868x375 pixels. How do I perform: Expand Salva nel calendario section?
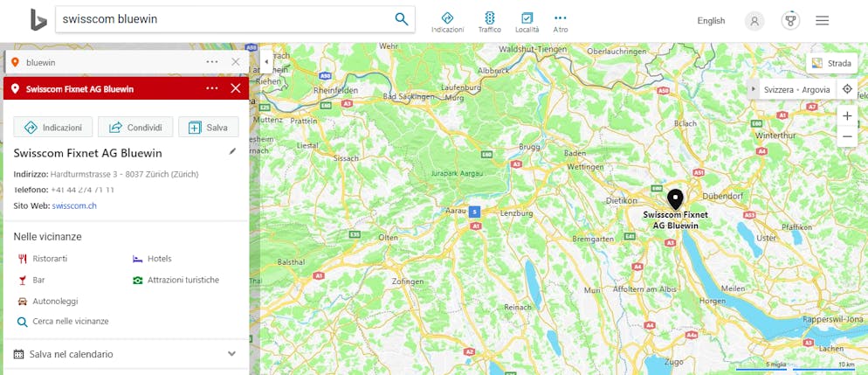[x=126, y=354]
